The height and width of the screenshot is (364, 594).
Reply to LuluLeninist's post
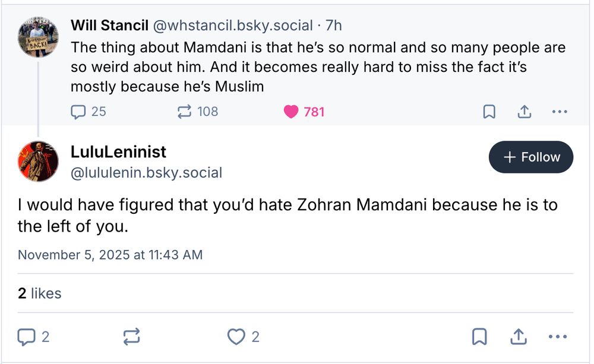25,336
